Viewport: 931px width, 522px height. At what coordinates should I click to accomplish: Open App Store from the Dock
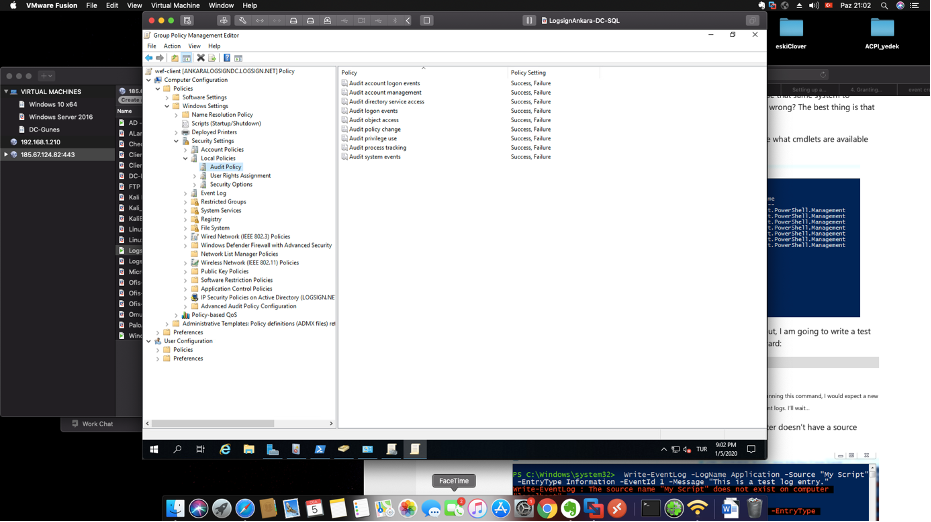[x=501, y=508]
